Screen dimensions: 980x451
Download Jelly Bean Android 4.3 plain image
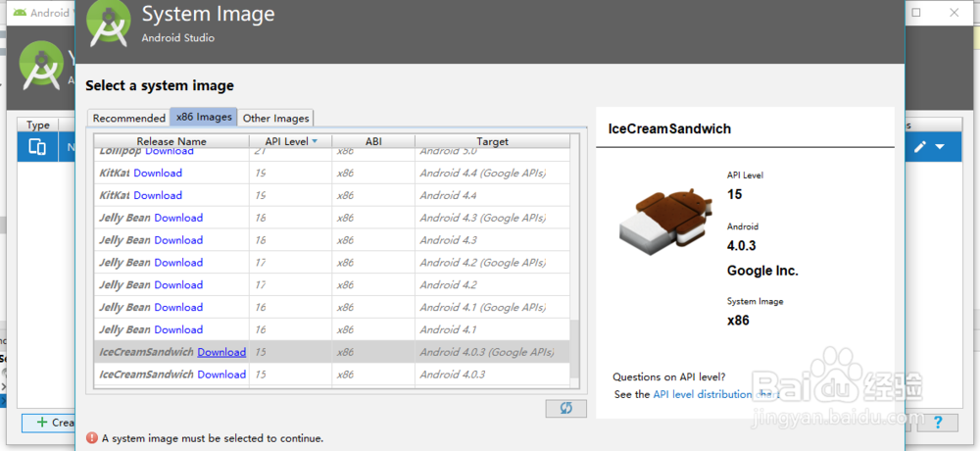tap(178, 240)
